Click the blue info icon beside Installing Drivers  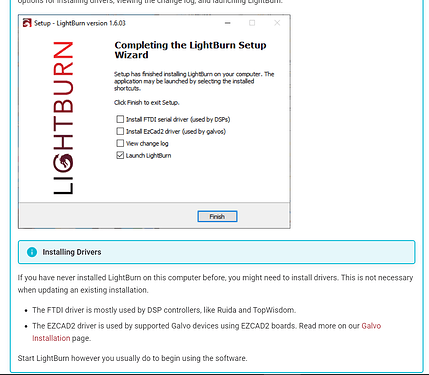32,252
